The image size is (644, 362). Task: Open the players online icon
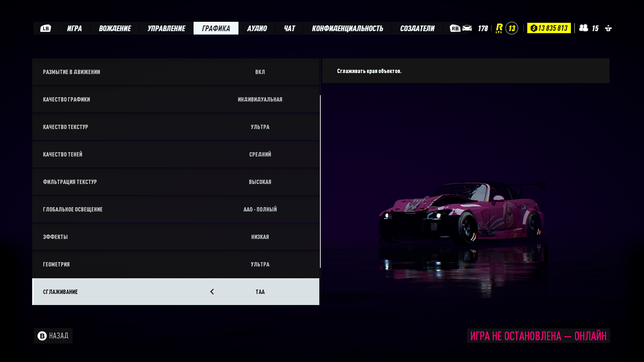click(x=584, y=28)
